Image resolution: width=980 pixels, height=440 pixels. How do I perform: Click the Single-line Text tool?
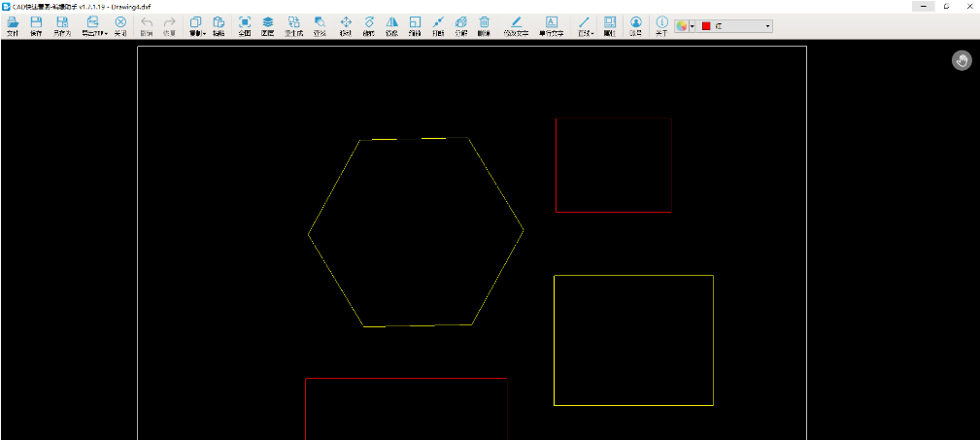tap(551, 25)
